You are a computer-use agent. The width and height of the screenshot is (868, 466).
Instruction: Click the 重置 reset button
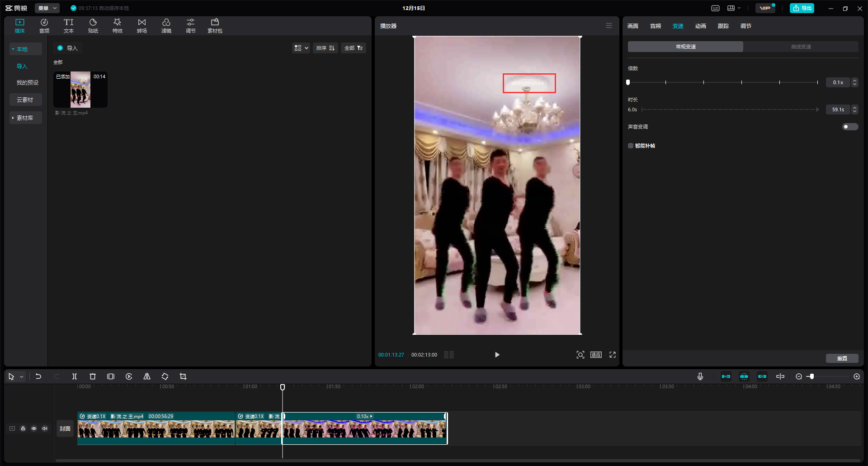[x=842, y=358]
